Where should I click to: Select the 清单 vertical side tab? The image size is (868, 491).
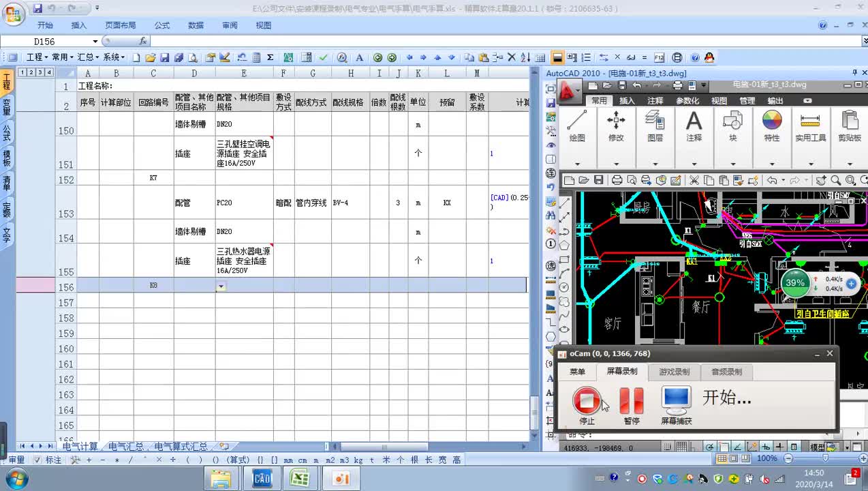click(7, 183)
